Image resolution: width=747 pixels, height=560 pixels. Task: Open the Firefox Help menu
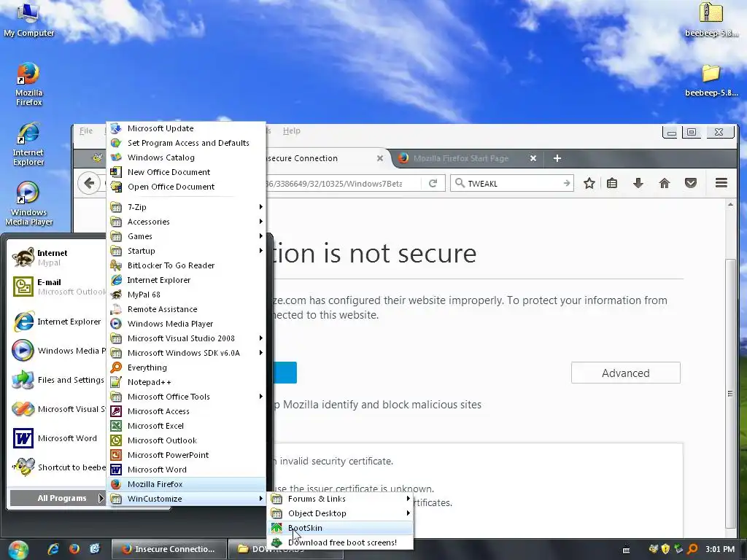click(x=292, y=131)
